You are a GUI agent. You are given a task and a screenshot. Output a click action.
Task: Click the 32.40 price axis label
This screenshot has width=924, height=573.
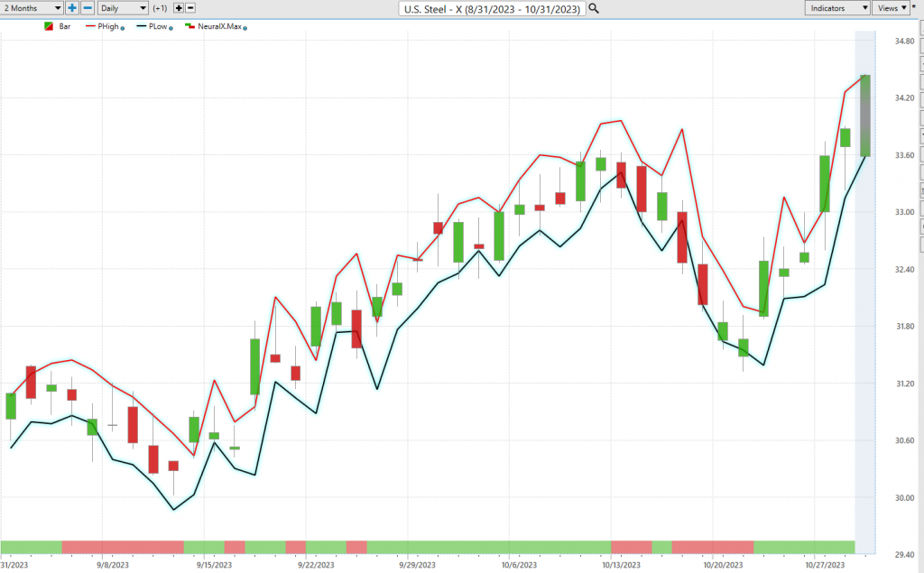pos(904,270)
